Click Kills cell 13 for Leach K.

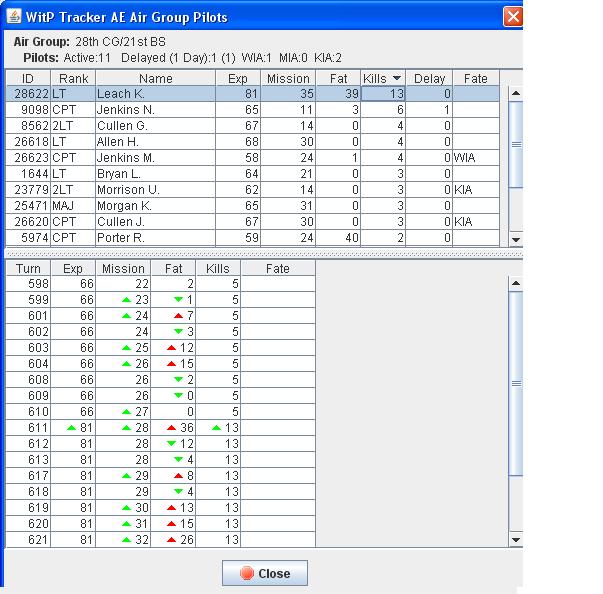(x=383, y=94)
